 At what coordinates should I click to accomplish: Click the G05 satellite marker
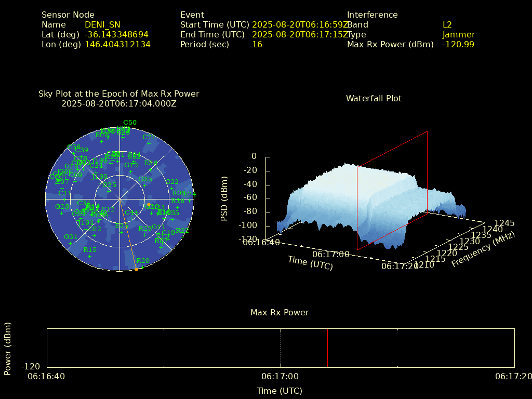click(x=145, y=185)
